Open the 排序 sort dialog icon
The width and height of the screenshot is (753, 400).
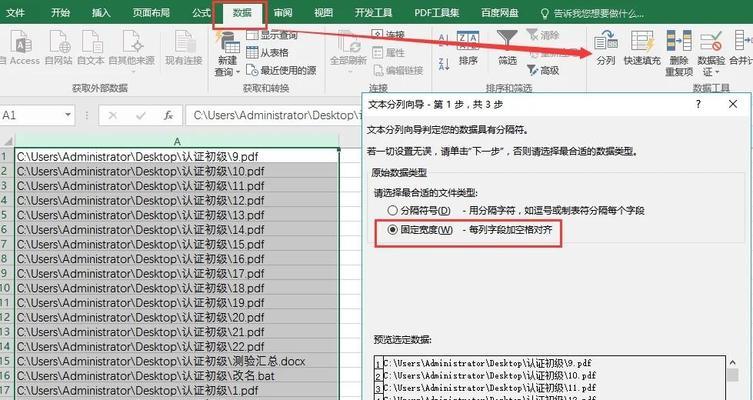click(468, 48)
